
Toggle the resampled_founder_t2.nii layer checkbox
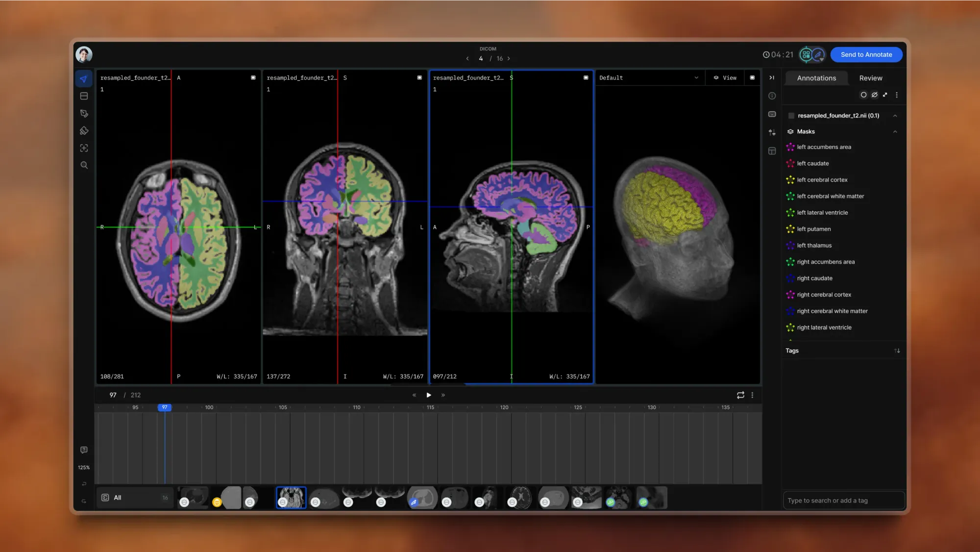point(791,115)
